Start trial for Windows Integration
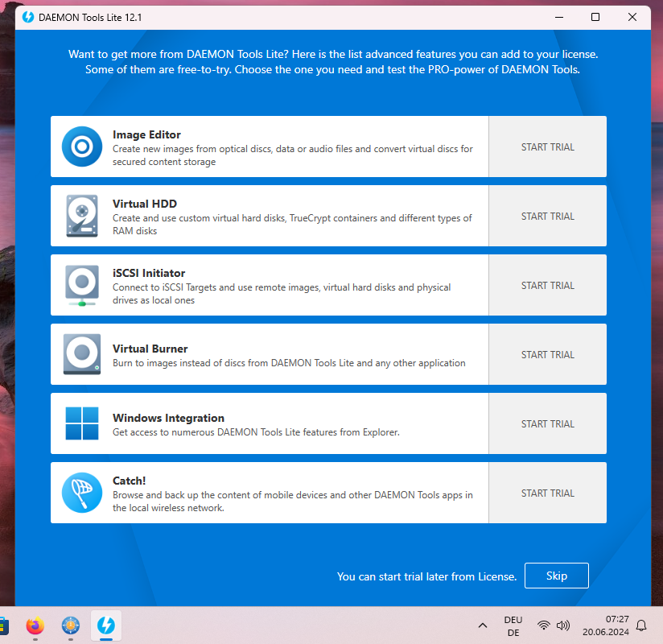This screenshot has width=663, height=644. [548, 423]
